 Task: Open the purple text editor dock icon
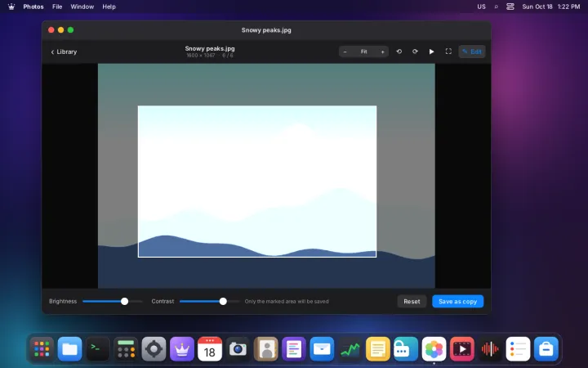(294, 349)
